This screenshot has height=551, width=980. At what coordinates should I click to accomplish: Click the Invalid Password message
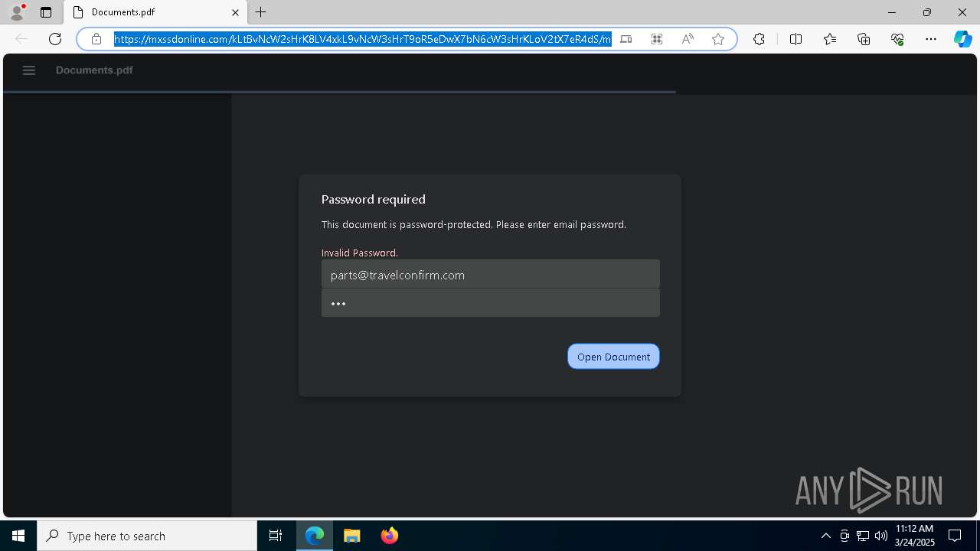click(x=360, y=253)
